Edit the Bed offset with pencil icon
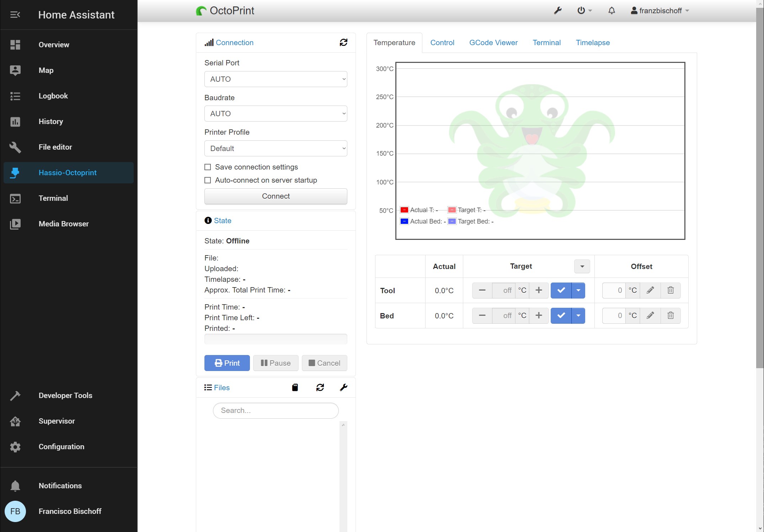Screen dimensions: 764x532 [650, 316]
